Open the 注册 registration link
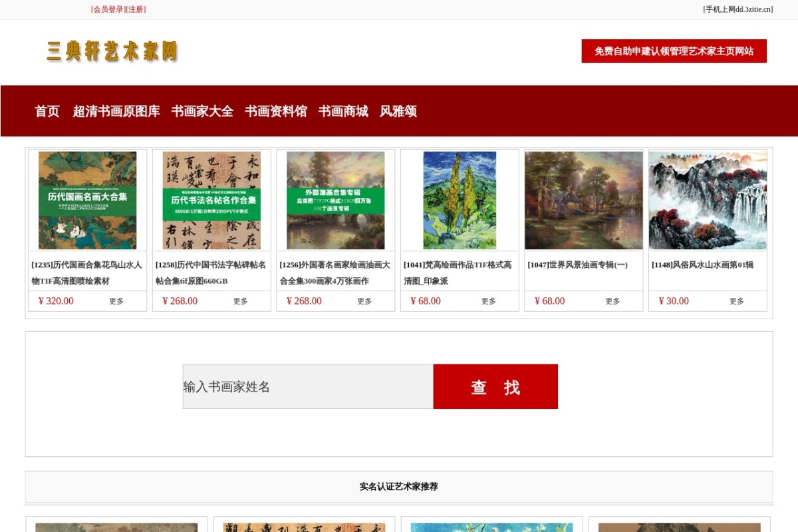The image size is (798, 532). (x=136, y=9)
